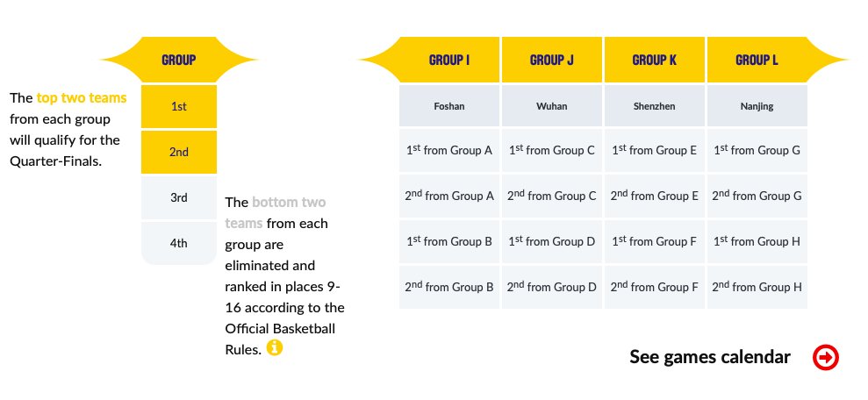Click the yellow GROUP legend header
Viewport: 868px width, 400px height.
179,60
